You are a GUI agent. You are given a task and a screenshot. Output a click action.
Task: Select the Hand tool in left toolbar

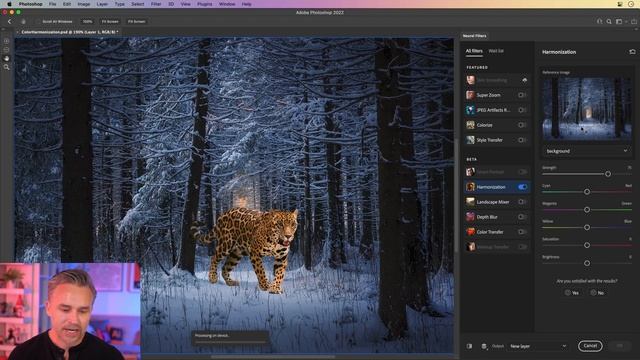7,58
